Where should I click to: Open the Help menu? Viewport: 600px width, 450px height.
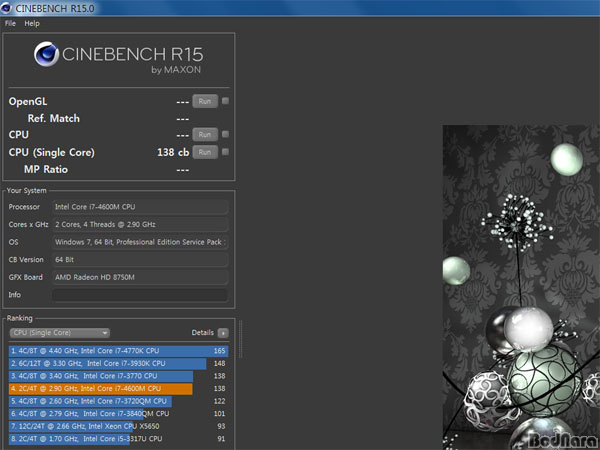(32, 23)
